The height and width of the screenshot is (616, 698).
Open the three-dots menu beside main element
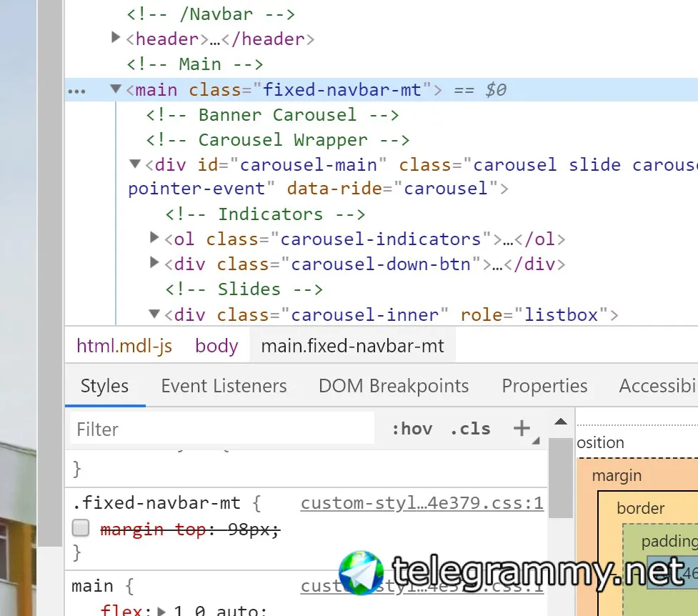76,91
